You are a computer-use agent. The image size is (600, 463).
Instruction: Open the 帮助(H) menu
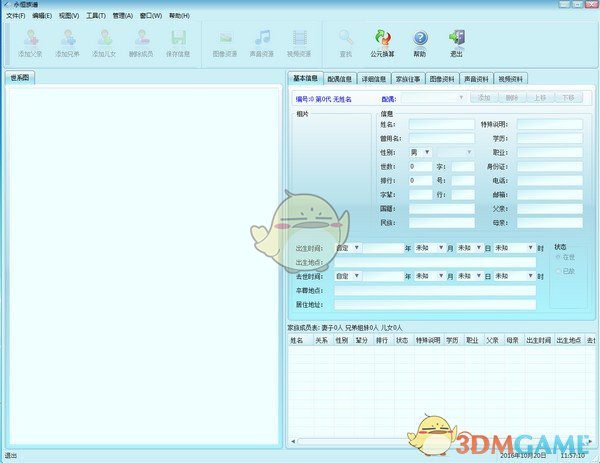click(x=179, y=16)
